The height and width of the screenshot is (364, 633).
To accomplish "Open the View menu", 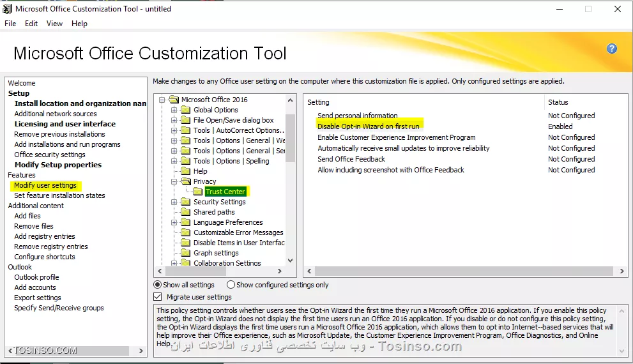I will 54,24.
